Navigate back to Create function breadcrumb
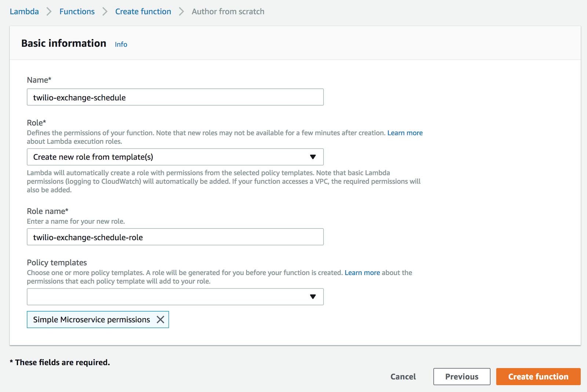This screenshot has height=392, width=587. pyautogui.click(x=143, y=11)
